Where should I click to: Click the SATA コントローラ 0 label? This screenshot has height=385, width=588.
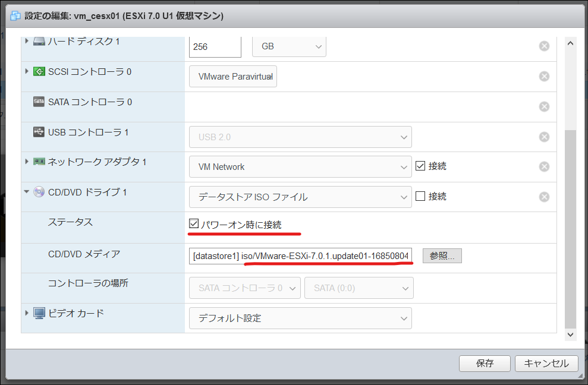(x=90, y=102)
